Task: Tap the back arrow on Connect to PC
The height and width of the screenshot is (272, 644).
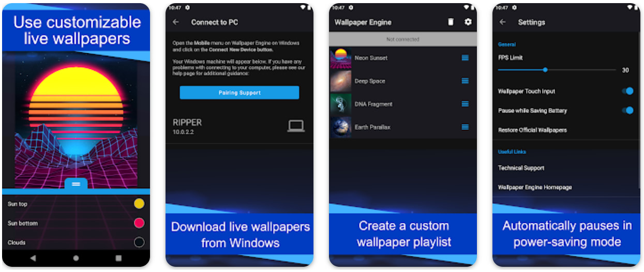Action: tap(176, 22)
